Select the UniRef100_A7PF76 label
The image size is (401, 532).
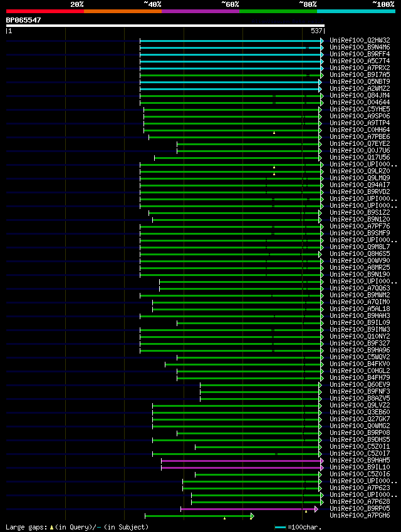360,226
